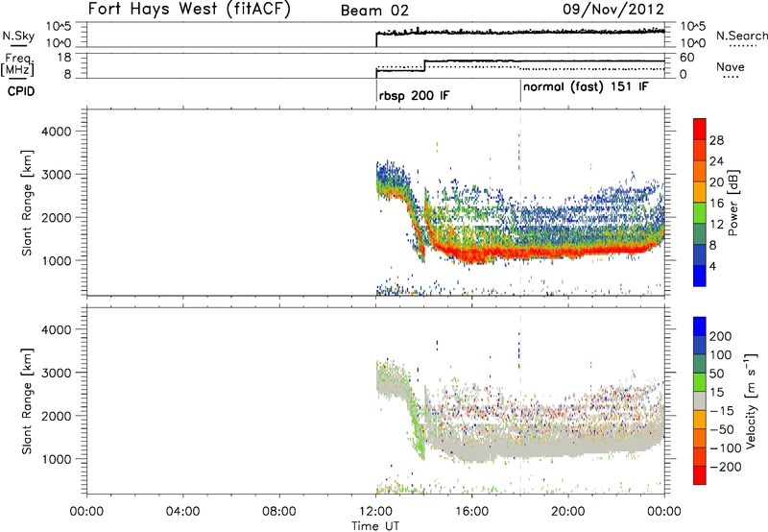Click the 'Freq. [MHz]' axis label
768x532 pixels.
pos(17,64)
